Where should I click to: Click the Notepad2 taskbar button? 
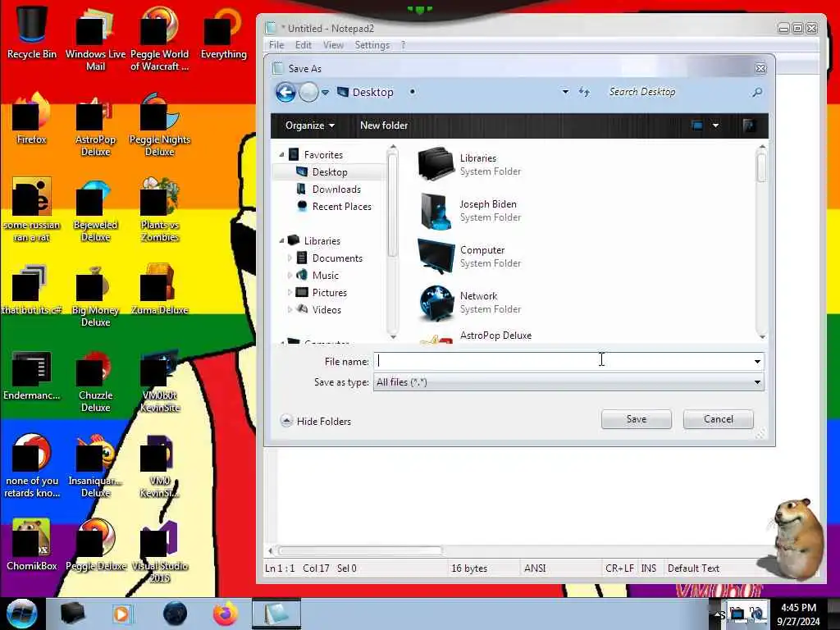[276, 614]
